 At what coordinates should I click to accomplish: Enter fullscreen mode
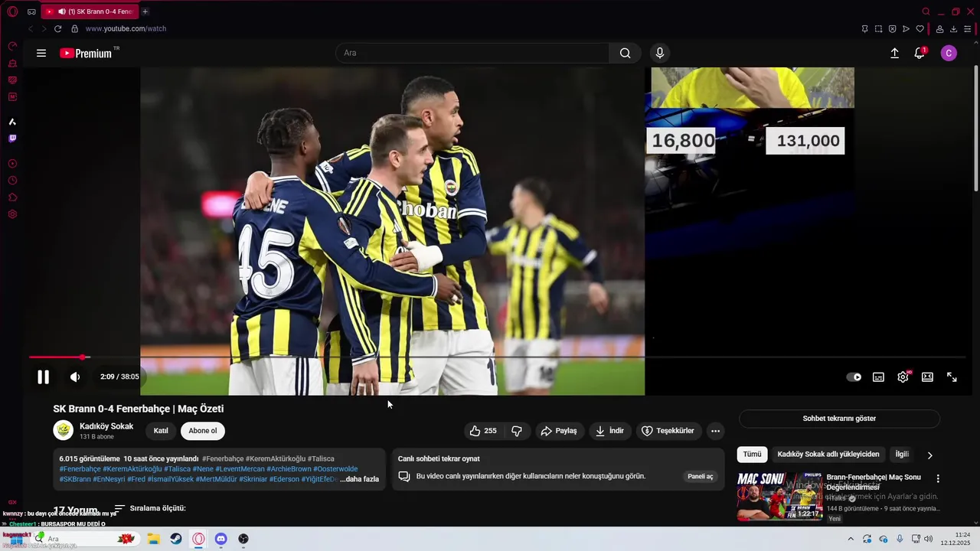pyautogui.click(x=952, y=377)
